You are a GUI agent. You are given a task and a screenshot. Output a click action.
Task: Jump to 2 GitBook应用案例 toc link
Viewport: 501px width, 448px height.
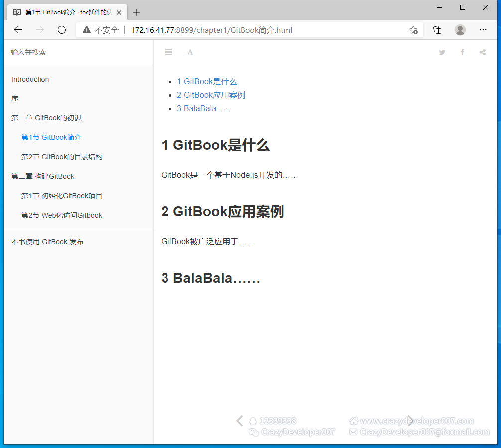pyautogui.click(x=211, y=95)
